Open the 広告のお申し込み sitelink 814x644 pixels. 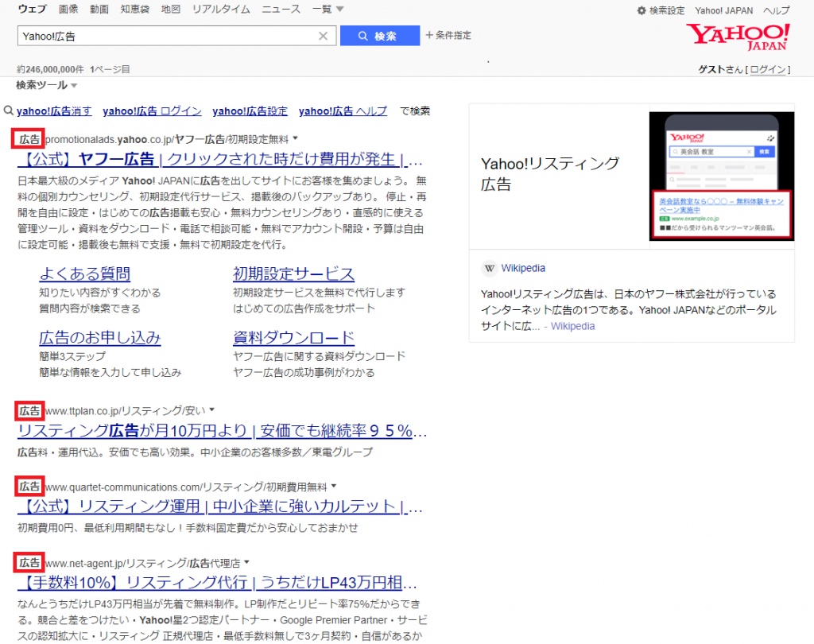point(99,338)
